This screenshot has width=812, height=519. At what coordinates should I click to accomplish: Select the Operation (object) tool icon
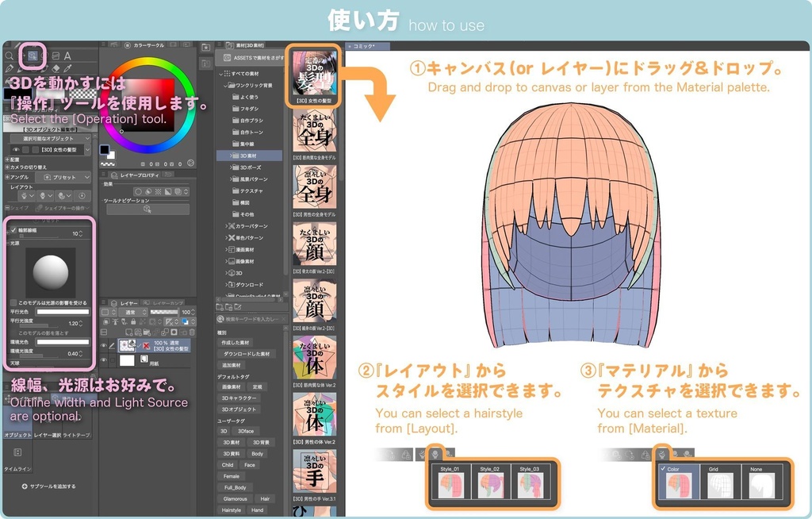click(x=33, y=56)
